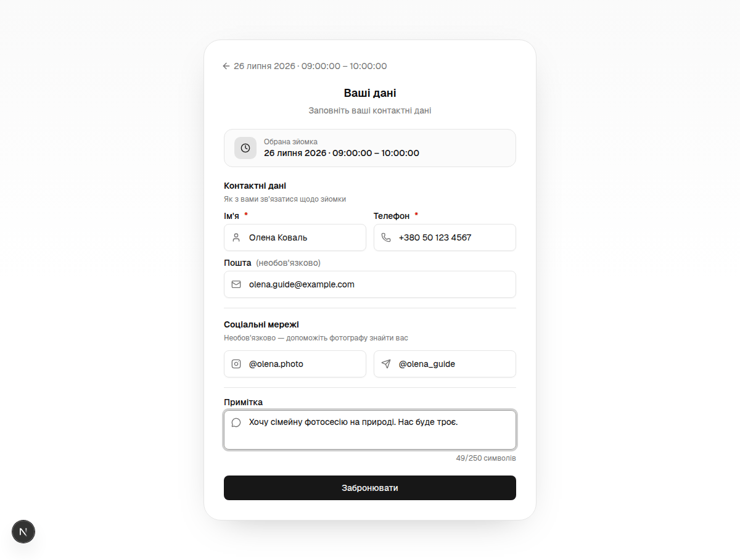Viewport: 740px width, 560px height.
Task: Click the person icon in name field
Action: click(x=236, y=237)
